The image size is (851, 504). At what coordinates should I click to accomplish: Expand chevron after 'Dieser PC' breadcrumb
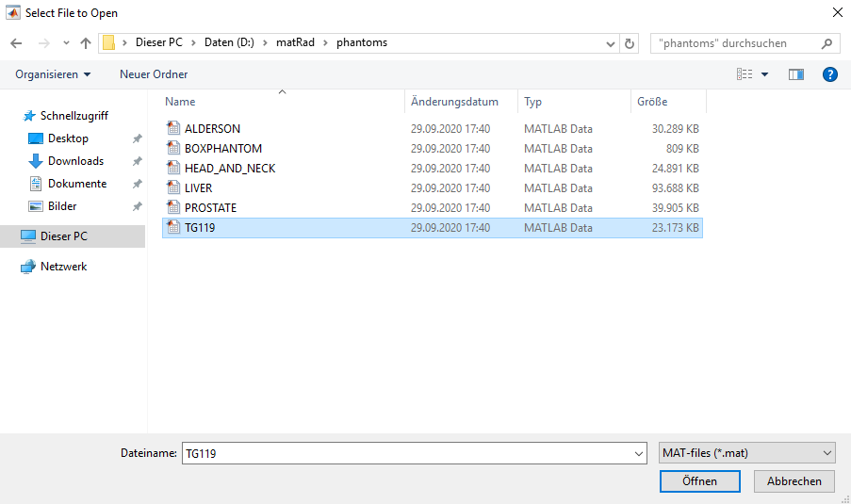coord(193,42)
